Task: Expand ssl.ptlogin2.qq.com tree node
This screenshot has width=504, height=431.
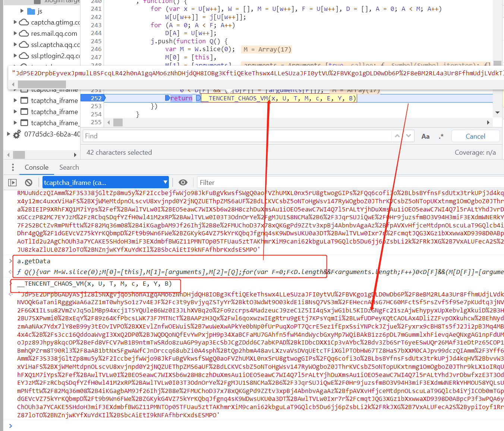Action: click(15, 56)
